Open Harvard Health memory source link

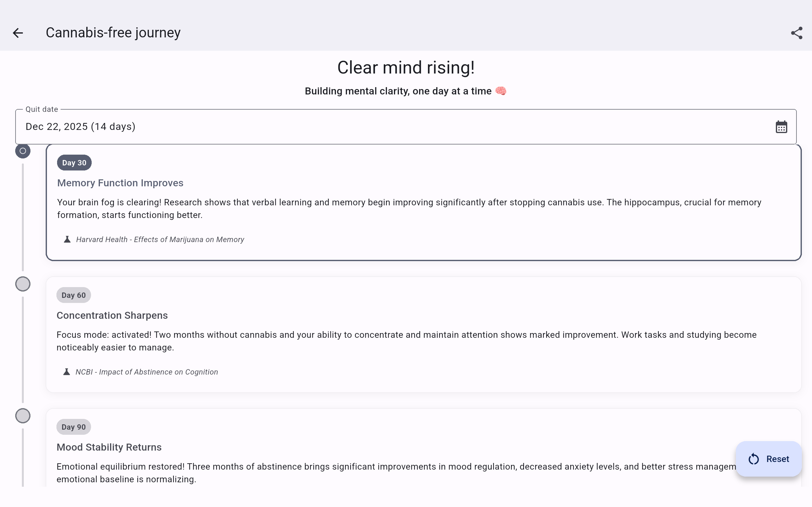click(160, 240)
